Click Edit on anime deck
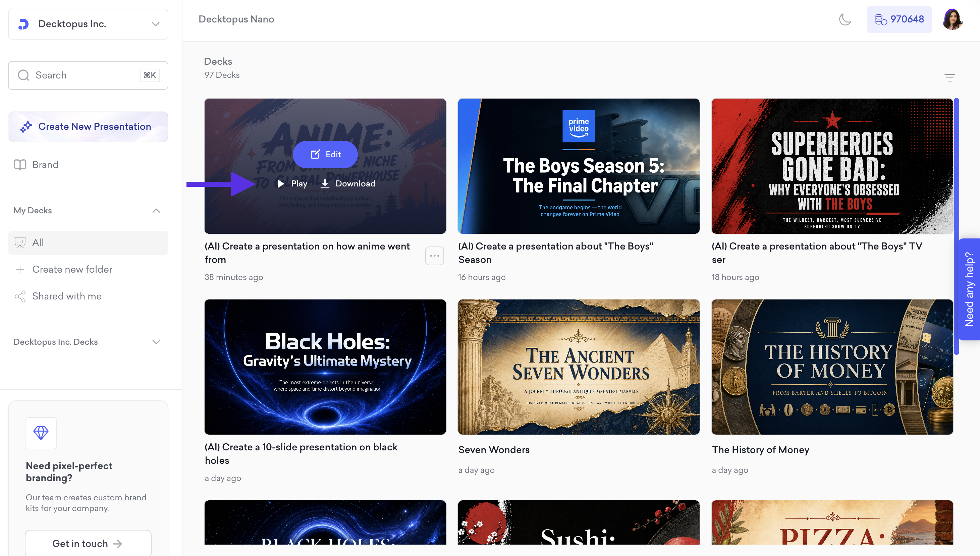The image size is (980, 556). pos(325,154)
